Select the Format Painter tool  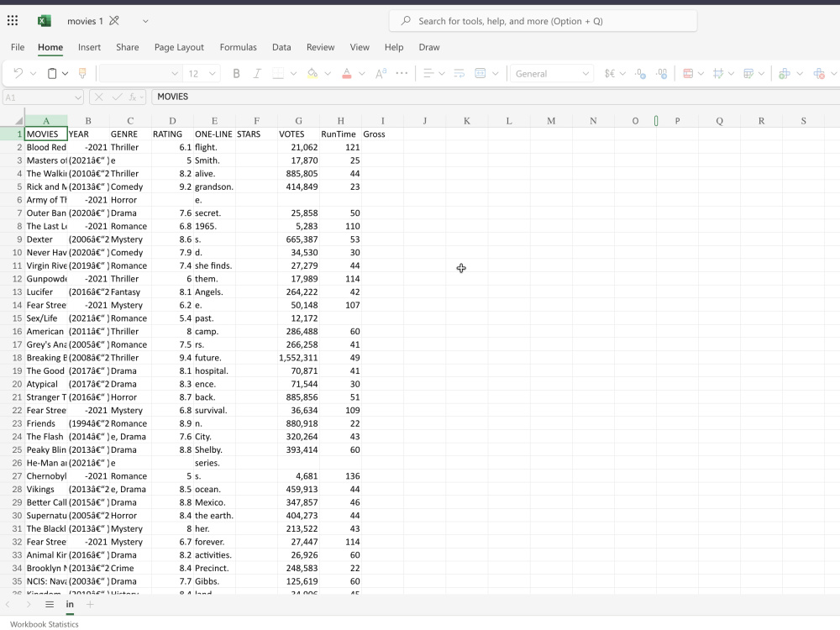(x=82, y=73)
